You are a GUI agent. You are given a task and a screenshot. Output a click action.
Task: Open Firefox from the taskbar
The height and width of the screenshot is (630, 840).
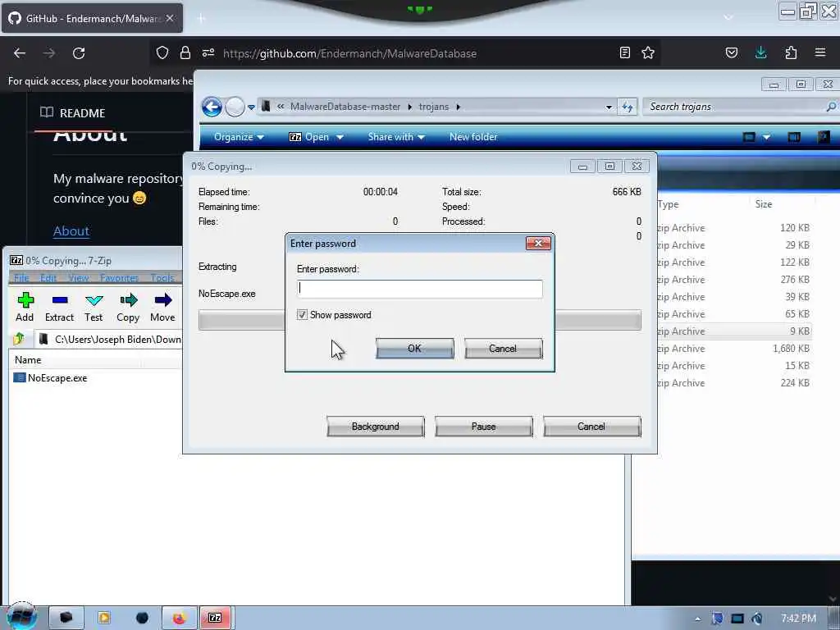tap(180, 618)
